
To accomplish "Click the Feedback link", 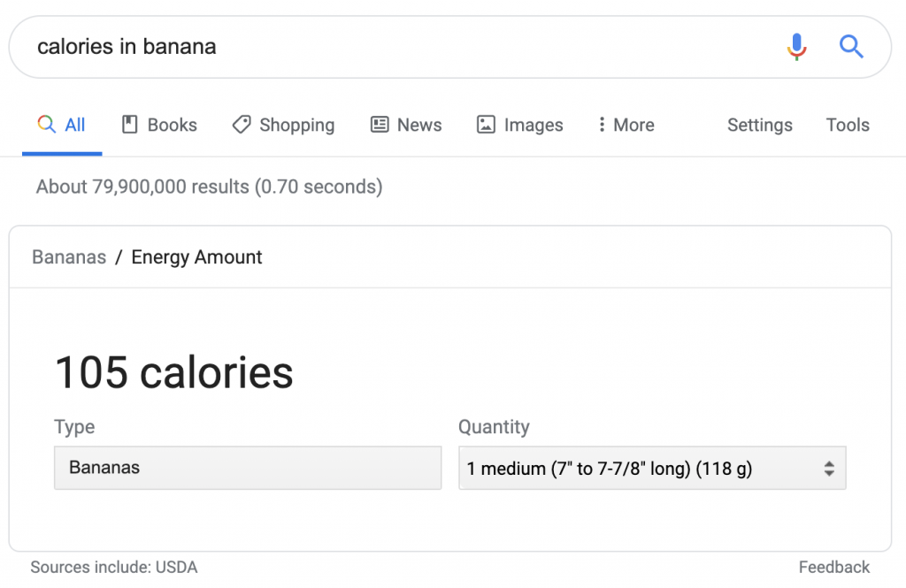I will pos(833,567).
